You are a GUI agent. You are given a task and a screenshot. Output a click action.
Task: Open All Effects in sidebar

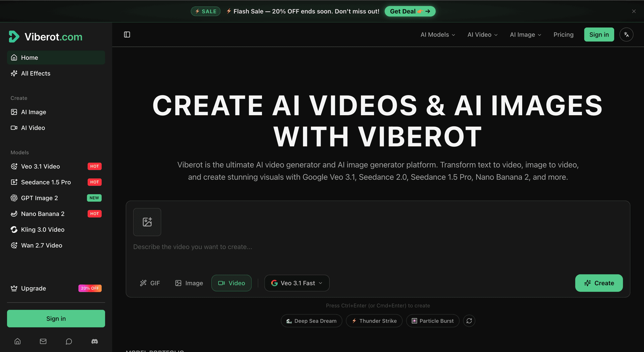[56, 73]
